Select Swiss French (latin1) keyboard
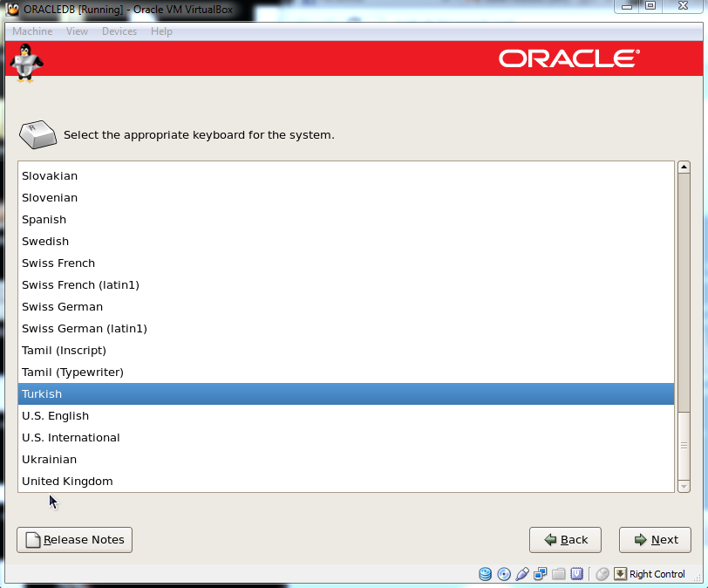This screenshot has width=708, height=588. pos(346,285)
